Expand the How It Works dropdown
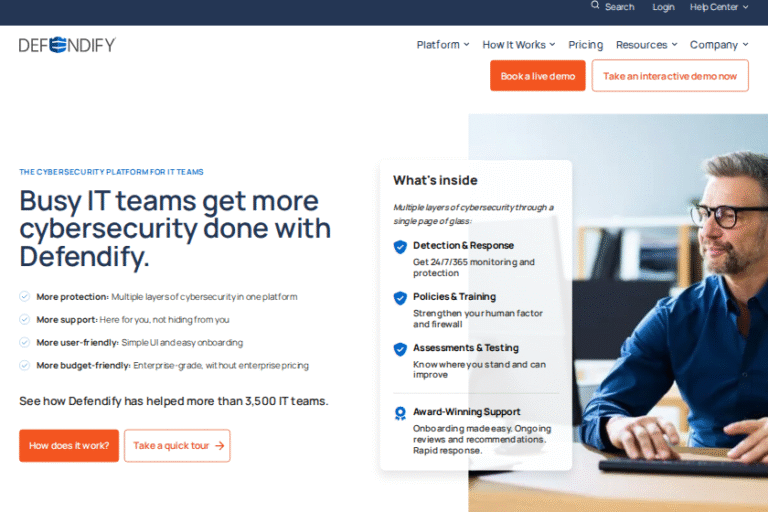The height and width of the screenshot is (512, 768). point(519,45)
